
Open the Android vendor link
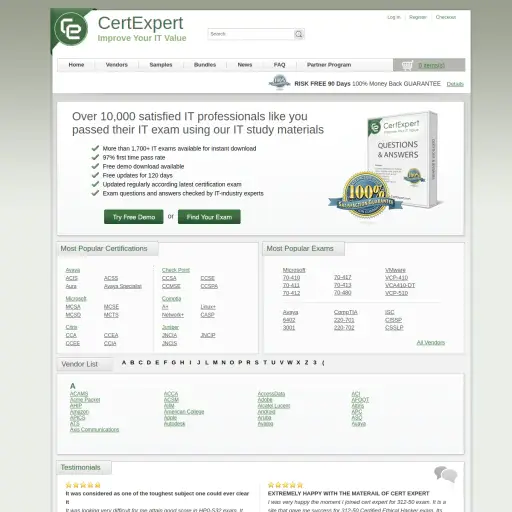[266, 412]
